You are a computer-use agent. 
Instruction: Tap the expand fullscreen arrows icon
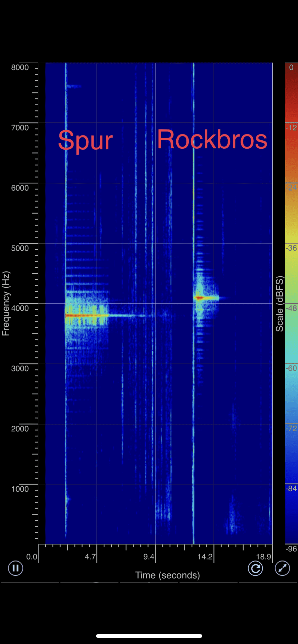[282, 568]
